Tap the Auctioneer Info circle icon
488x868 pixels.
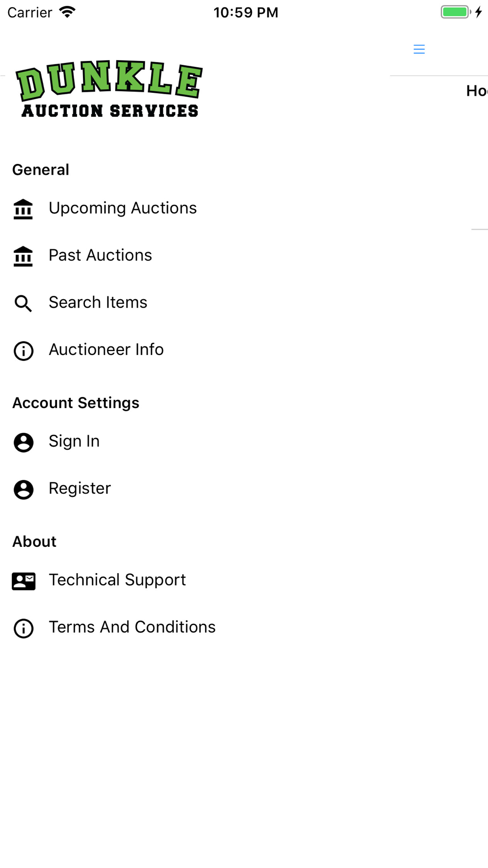pyautogui.click(x=23, y=351)
